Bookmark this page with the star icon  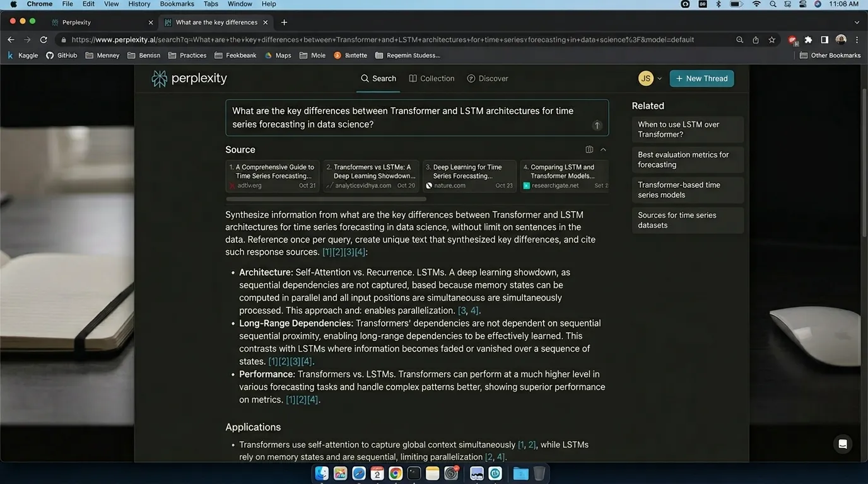[x=771, y=40]
